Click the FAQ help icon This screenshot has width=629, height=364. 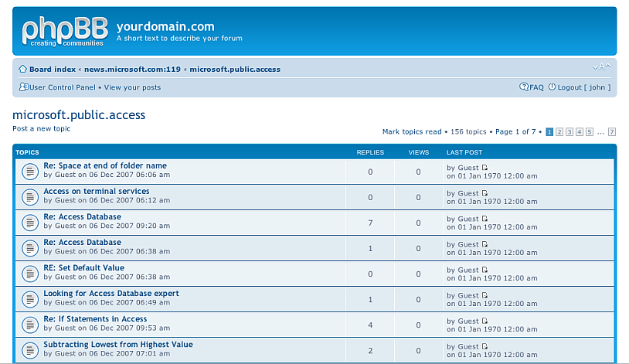coord(523,87)
